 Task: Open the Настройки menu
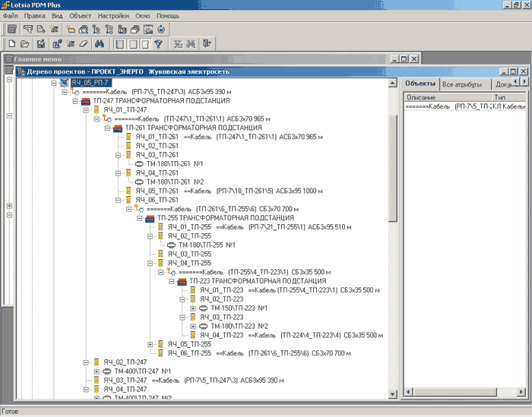coord(113,15)
